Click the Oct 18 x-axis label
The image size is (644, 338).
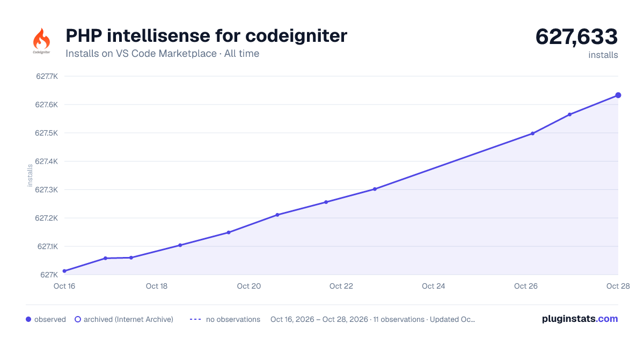click(157, 286)
